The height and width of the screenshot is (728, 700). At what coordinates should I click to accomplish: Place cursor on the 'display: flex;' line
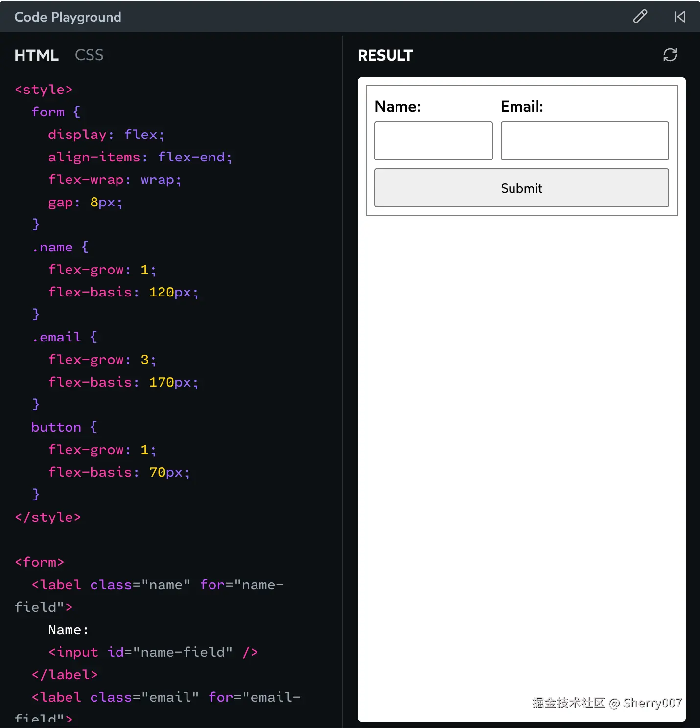106,135
